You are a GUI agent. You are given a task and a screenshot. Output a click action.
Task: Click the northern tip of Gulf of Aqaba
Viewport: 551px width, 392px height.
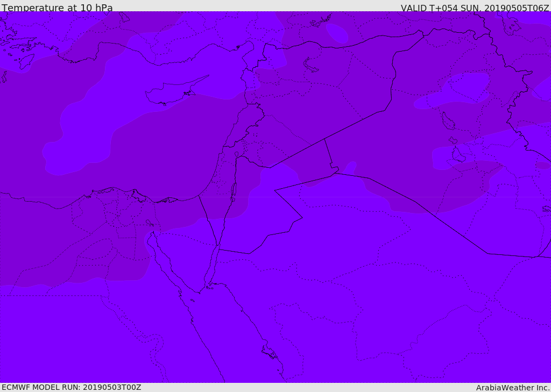(x=217, y=248)
